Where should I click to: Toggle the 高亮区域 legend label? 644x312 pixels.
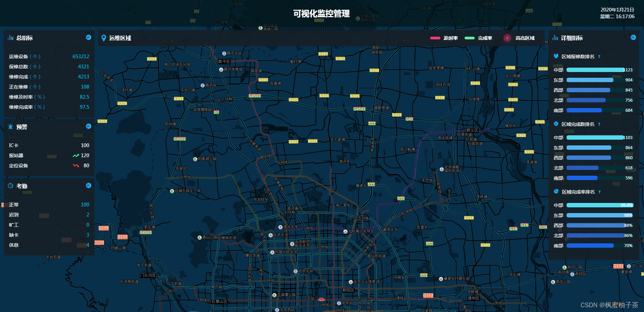coord(525,38)
